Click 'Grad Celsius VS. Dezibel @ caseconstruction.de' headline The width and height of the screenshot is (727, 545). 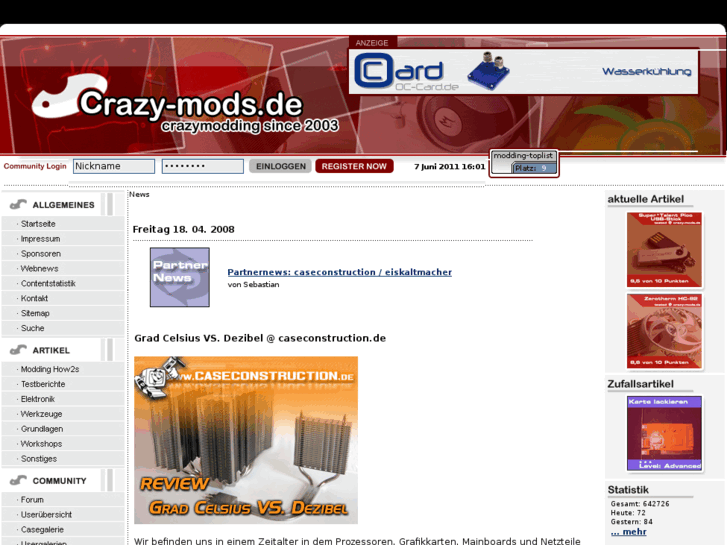[260, 338]
